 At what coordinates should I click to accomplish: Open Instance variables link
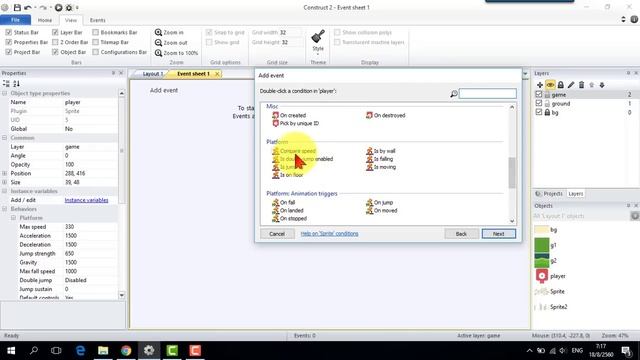pyautogui.click(x=87, y=200)
